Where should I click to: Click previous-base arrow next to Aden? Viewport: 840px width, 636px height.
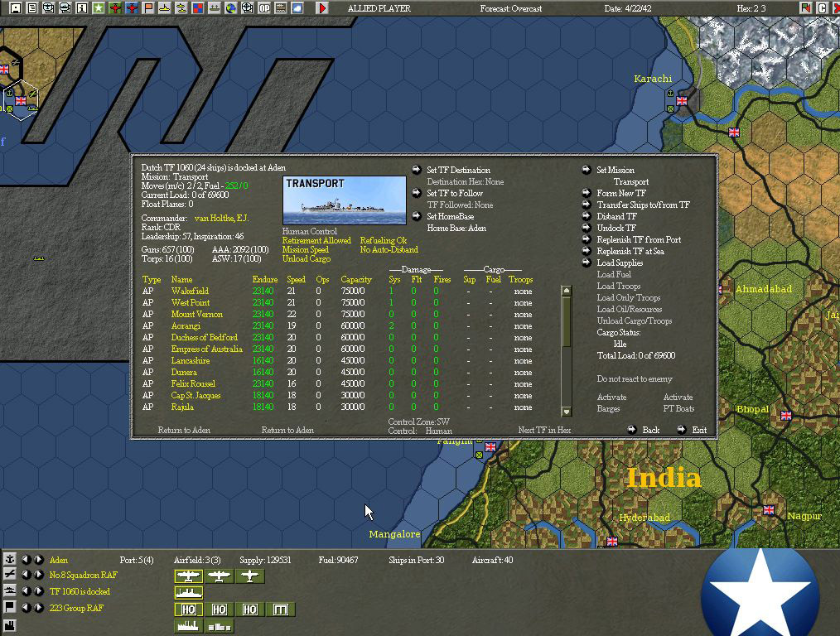click(27, 560)
